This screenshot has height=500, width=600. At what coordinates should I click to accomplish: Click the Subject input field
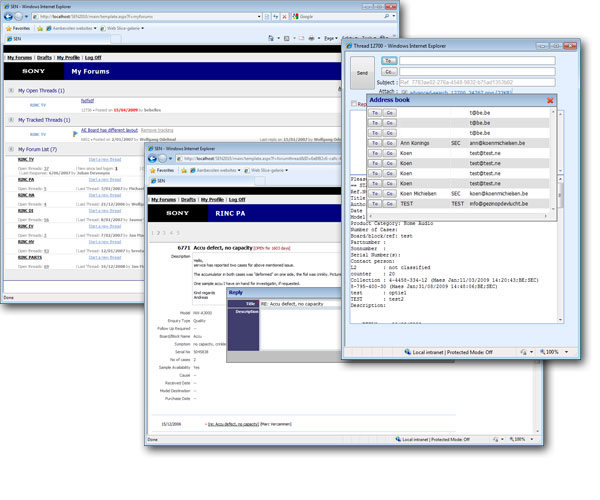click(x=477, y=82)
